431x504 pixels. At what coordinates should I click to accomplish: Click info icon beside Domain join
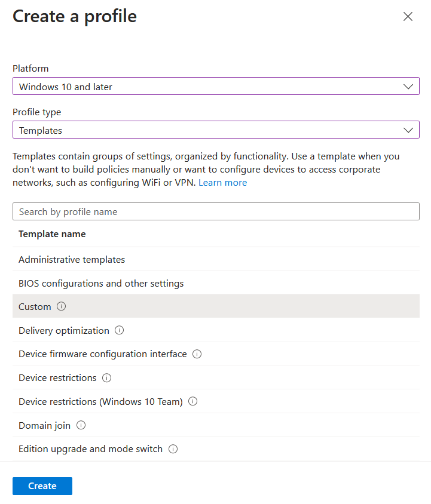pos(81,426)
